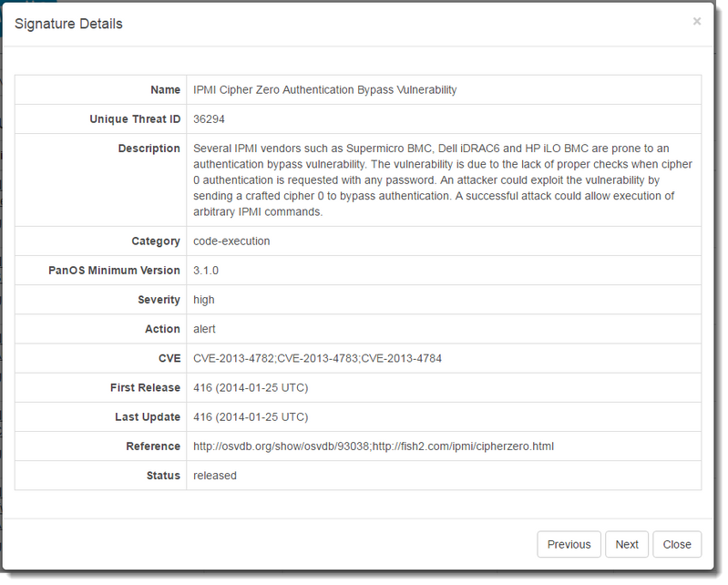Close the dialog with the X icon
The height and width of the screenshot is (585, 728).
tap(697, 21)
